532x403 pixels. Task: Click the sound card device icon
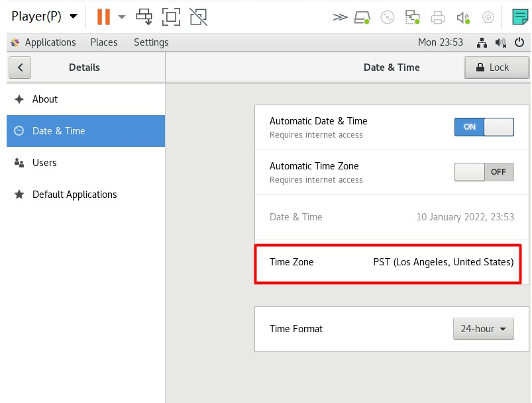coord(463,17)
